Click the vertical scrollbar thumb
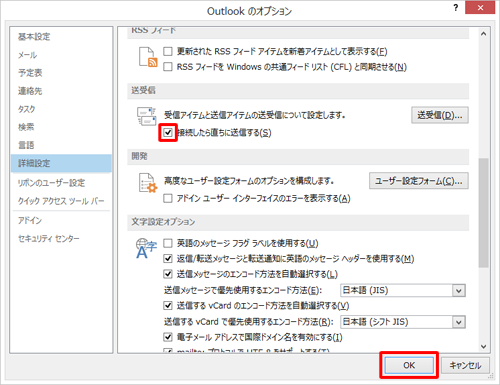This screenshot has width=500, height=385. click(x=484, y=213)
